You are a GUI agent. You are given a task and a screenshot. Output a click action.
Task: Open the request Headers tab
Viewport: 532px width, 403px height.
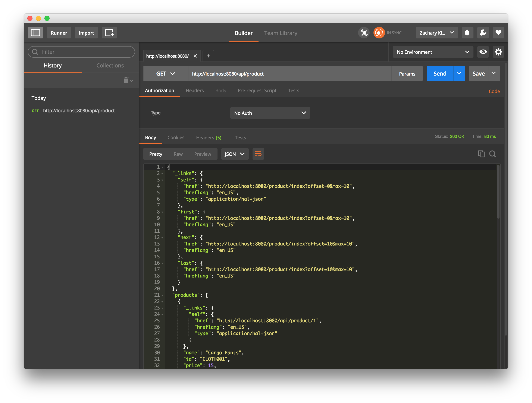pyautogui.click(x=195, y=91)
